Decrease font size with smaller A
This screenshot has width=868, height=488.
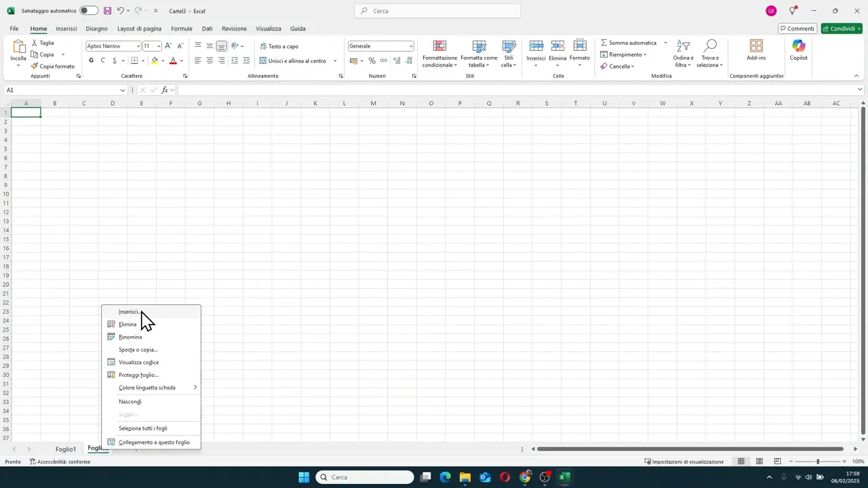click(x=180, y=46)
